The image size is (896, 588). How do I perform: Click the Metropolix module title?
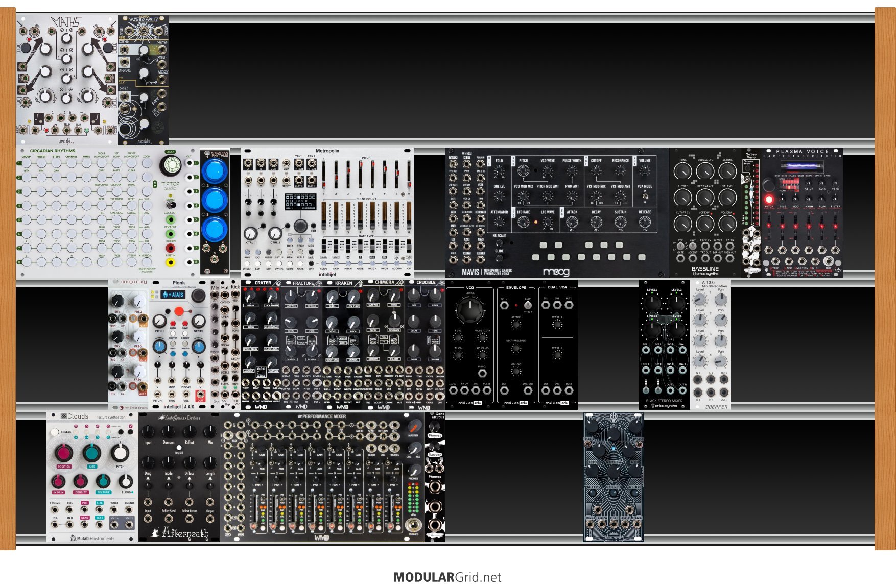point(327,151)
